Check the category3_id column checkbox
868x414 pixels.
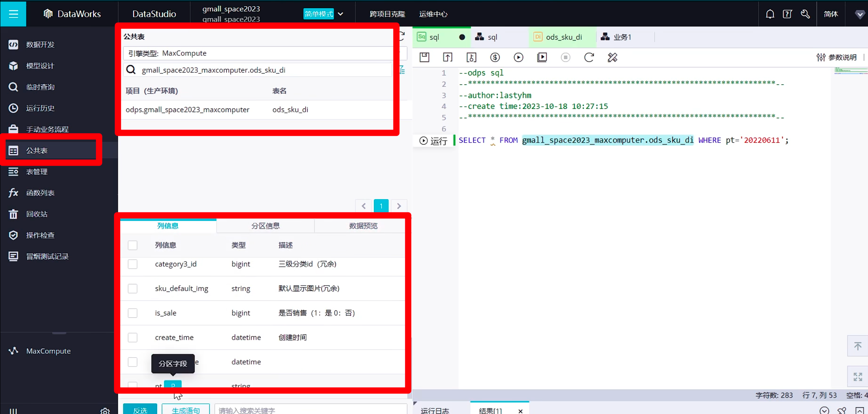[133, 264]
